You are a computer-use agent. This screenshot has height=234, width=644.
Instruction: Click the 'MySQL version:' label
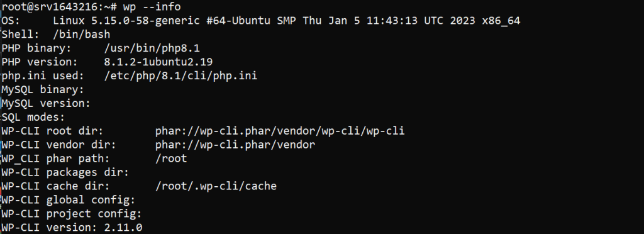(45, 103)
